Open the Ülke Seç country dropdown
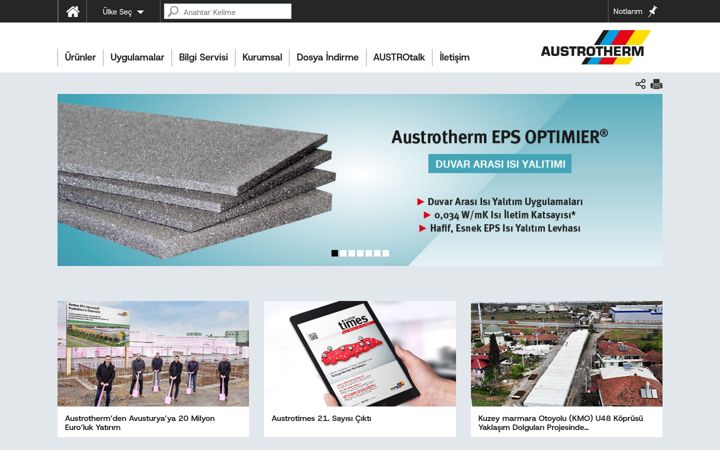720x450 pixels. tap(123, 12)
